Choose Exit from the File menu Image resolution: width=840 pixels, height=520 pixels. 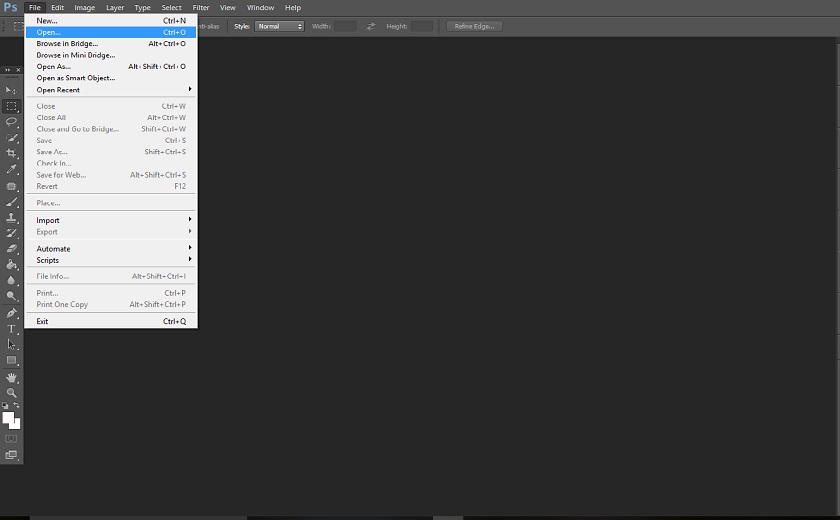pyautogui.click(x=110, y=321)
